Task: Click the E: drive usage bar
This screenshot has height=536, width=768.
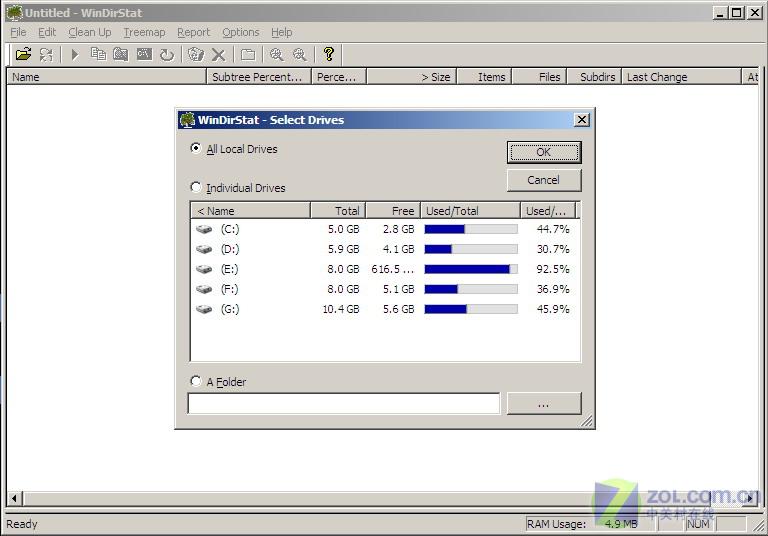Action: pos(471,269)
